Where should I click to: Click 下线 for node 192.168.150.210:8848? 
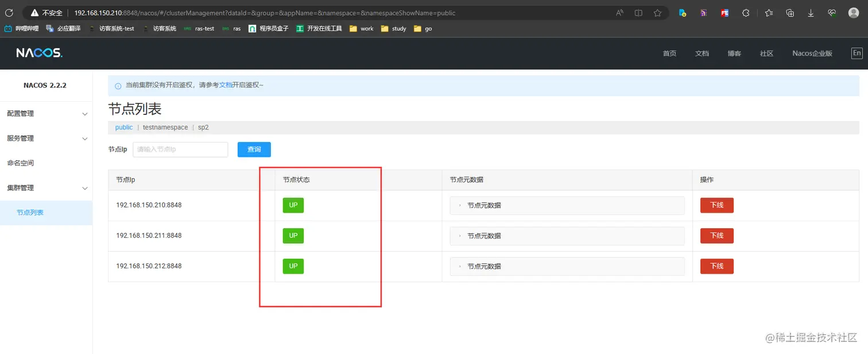[x=717, y=205]
